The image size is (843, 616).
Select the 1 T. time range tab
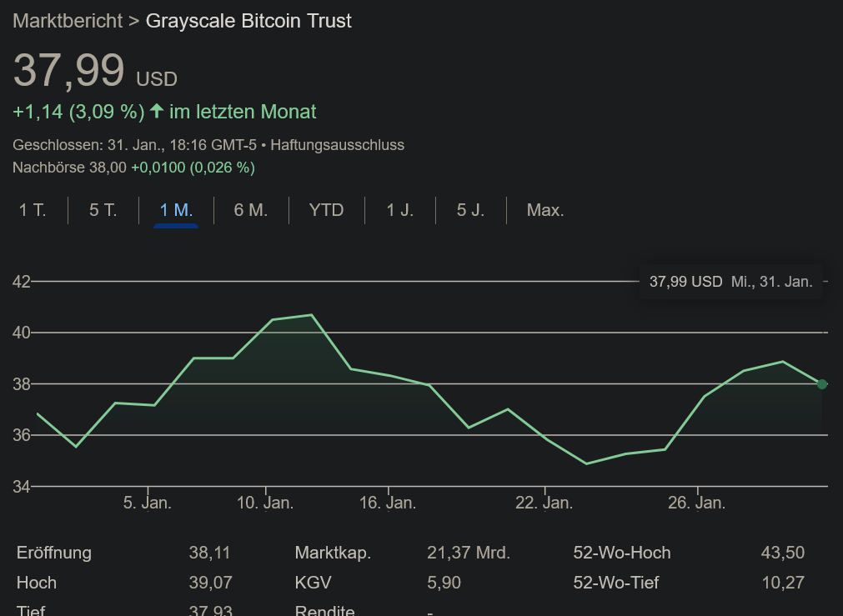(33, 210)
